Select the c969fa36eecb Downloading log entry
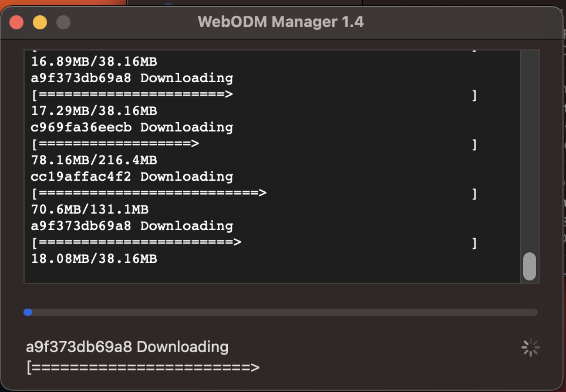This screenshot has height=392, width=566. [x=132, y=127]
